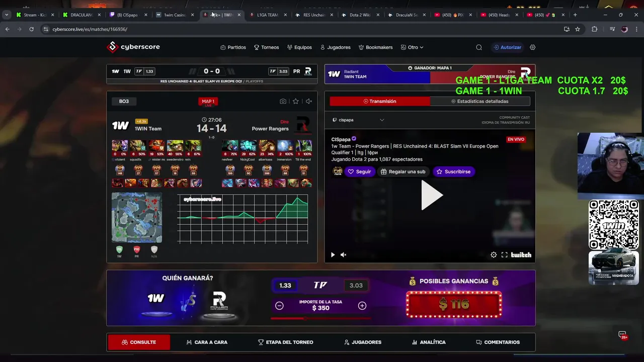The height and width of the screenshot is (362, 644).
Task: Open the ANALÍTICA tab
Action: tap(429, 342)
